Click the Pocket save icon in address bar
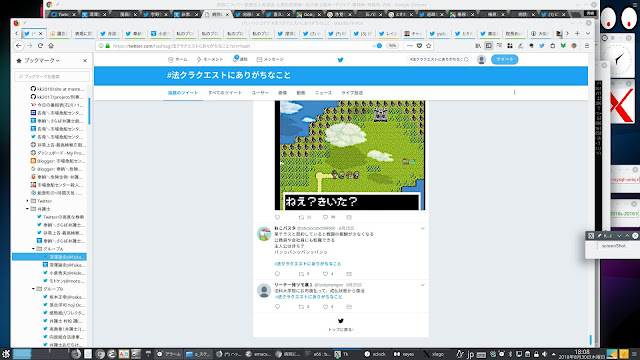 [419, 46]
